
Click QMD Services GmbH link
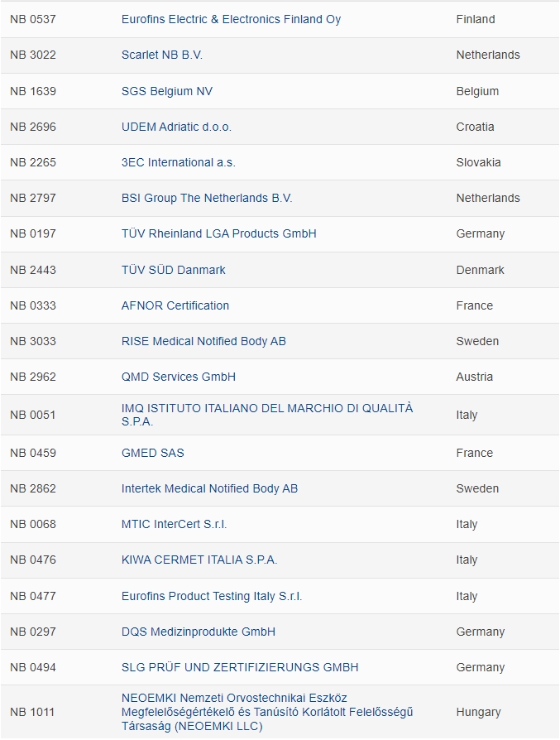[x=179, y=377]
